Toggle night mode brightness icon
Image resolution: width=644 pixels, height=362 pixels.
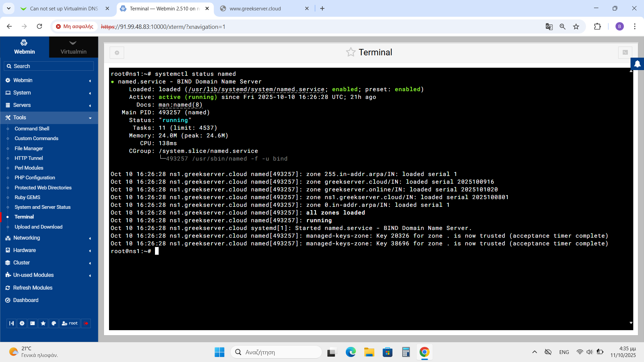[x=22, y=323]
